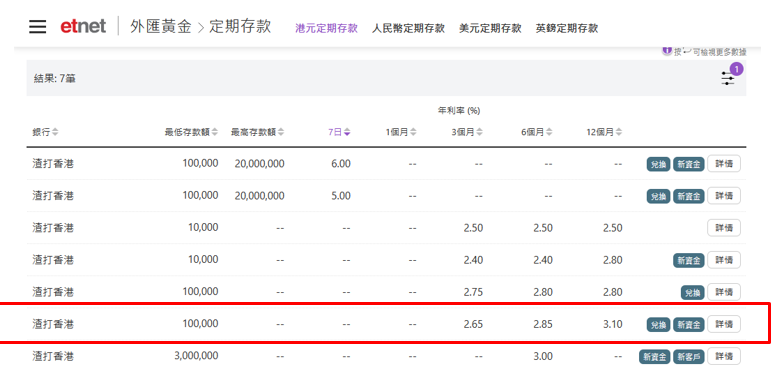Open the etnet logo homepage link
This screenshot has height=378, width=779.
click(83, 26)
